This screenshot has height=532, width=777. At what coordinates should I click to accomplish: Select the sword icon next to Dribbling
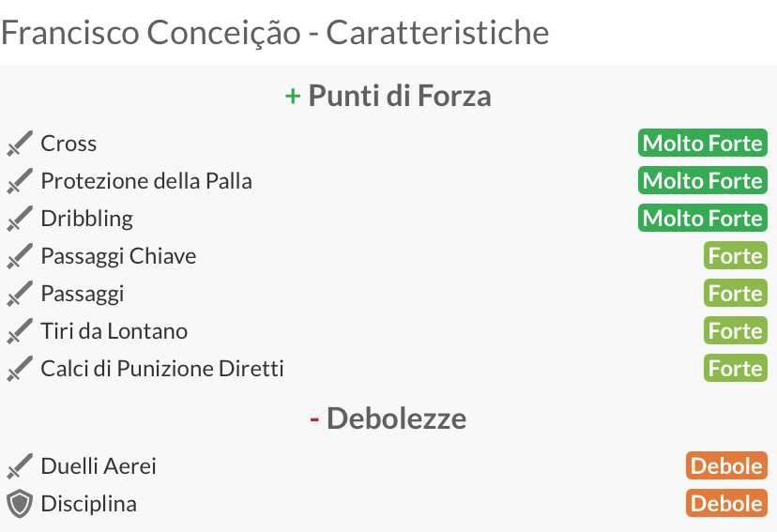(20, 219)
